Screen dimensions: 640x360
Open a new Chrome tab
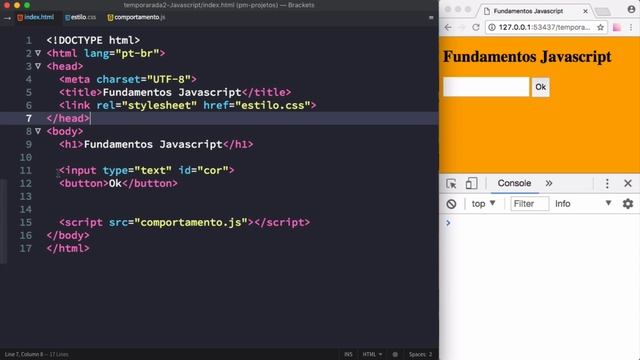[x=604, y=11]
